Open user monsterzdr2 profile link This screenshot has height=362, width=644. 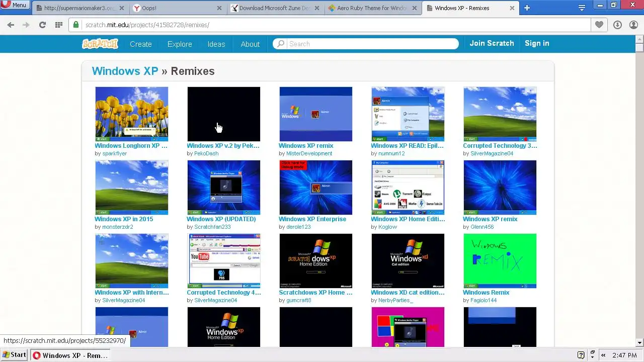click(x=118, y=227)
